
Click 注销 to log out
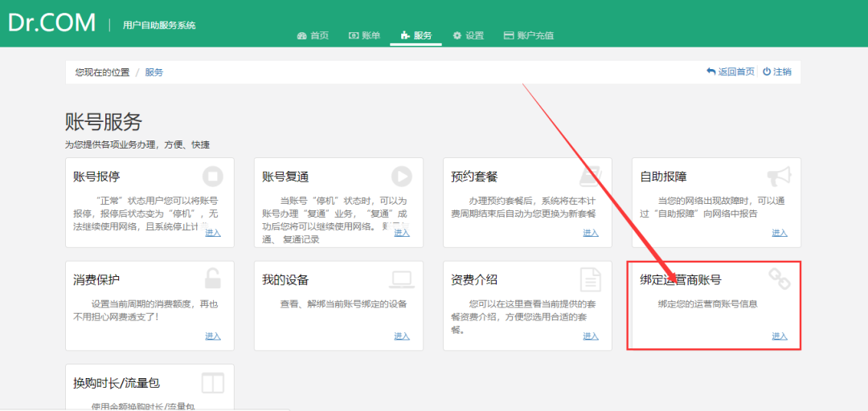coord(776,71)
